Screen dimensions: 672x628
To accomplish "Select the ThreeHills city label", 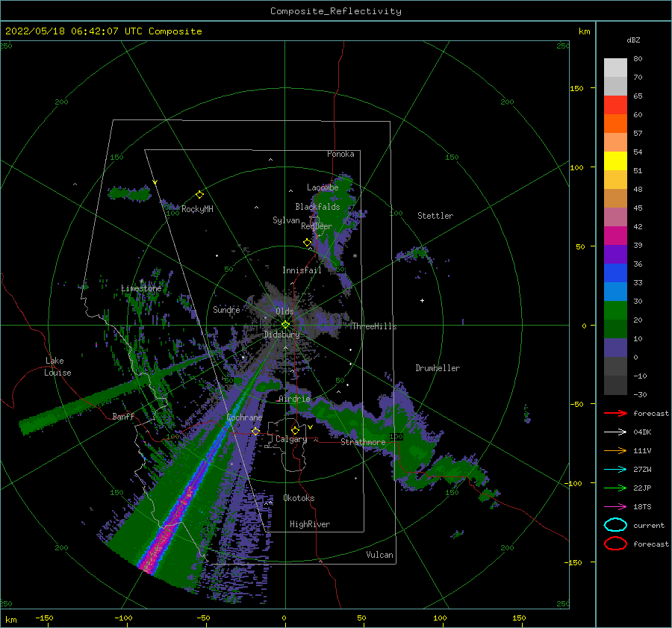I will [x=374, y=326].
